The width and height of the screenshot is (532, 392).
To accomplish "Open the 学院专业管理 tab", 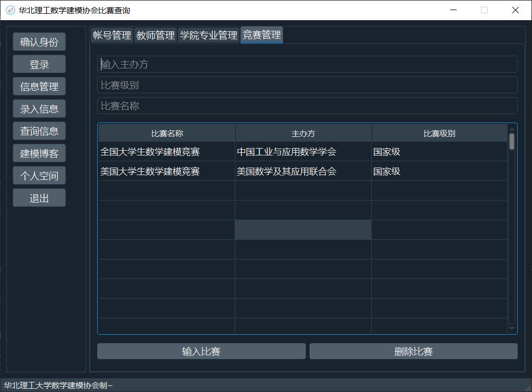I will click(209, 35).
